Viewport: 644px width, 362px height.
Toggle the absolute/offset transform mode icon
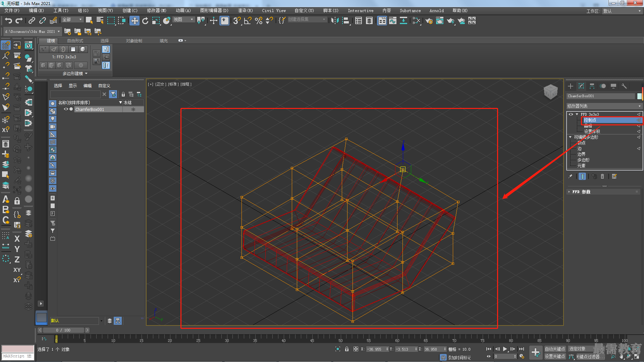point(356,349)
